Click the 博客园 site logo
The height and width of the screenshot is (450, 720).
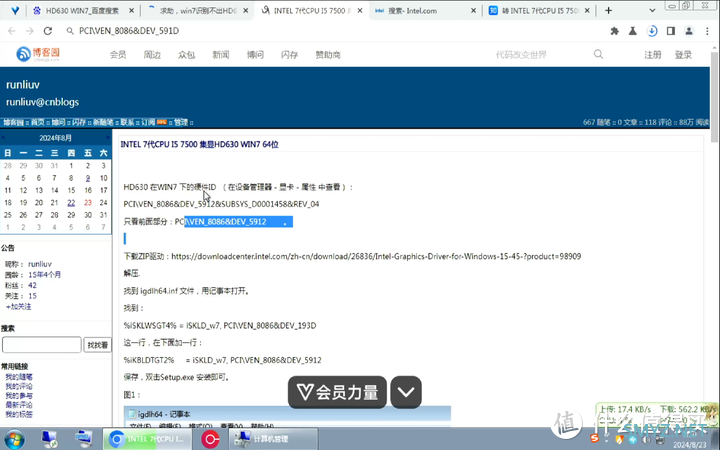tap(38, 54)
